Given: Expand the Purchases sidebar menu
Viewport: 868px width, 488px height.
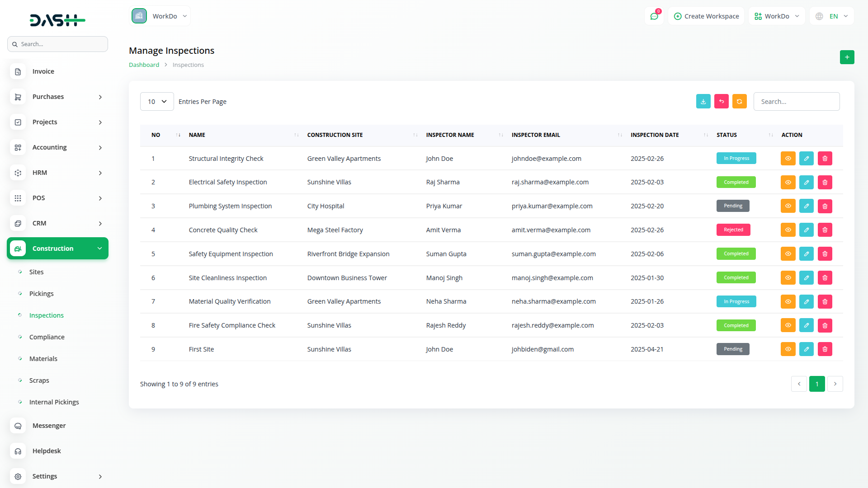Looking at the screenshot, I should pyautogui.click(x=57, y=97).
